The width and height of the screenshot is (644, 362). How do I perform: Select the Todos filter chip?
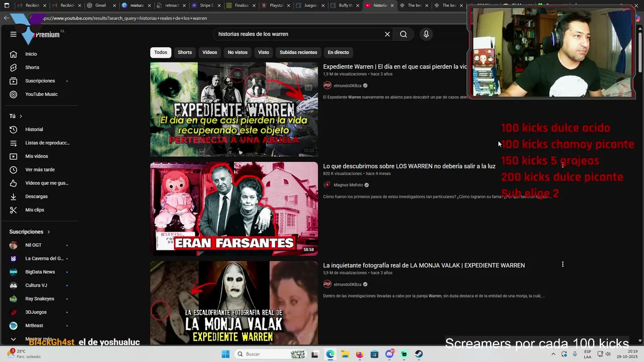tap(160, 52)
